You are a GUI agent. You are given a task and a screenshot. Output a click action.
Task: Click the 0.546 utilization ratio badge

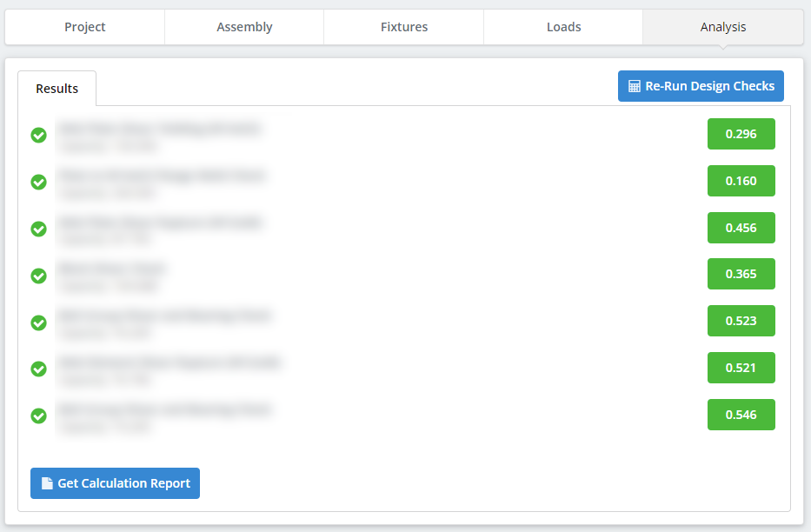tap(741, 415)
